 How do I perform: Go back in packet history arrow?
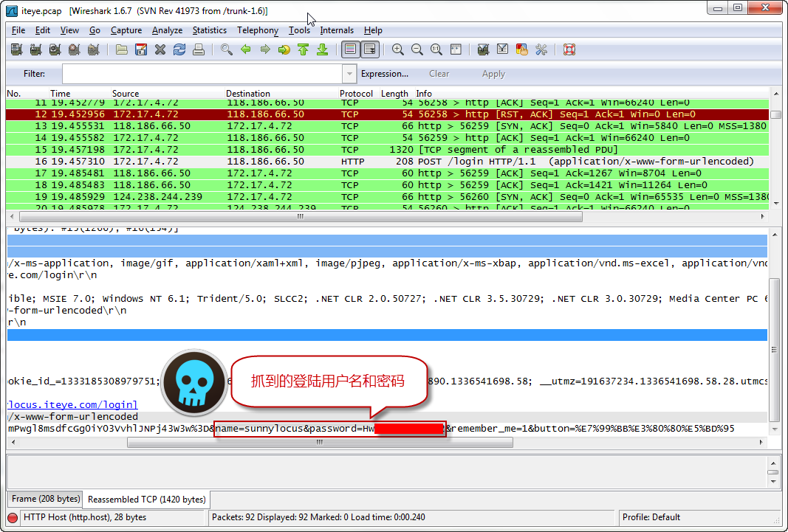click(246, 49)
